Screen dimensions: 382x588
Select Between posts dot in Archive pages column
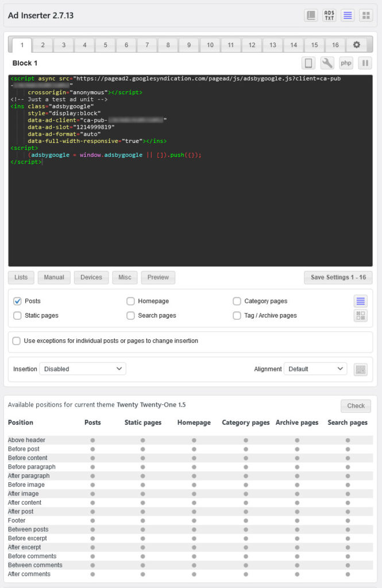tap(297, 529)
